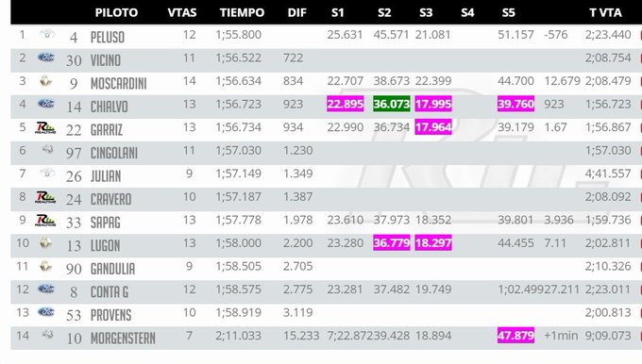Click the PILOTO column header

pos(116,12)
